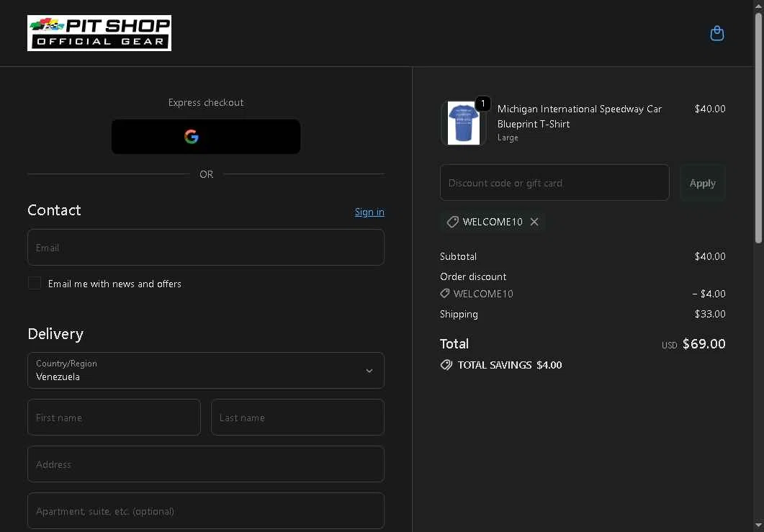Click the Apply discount button

tap(703, 183)
